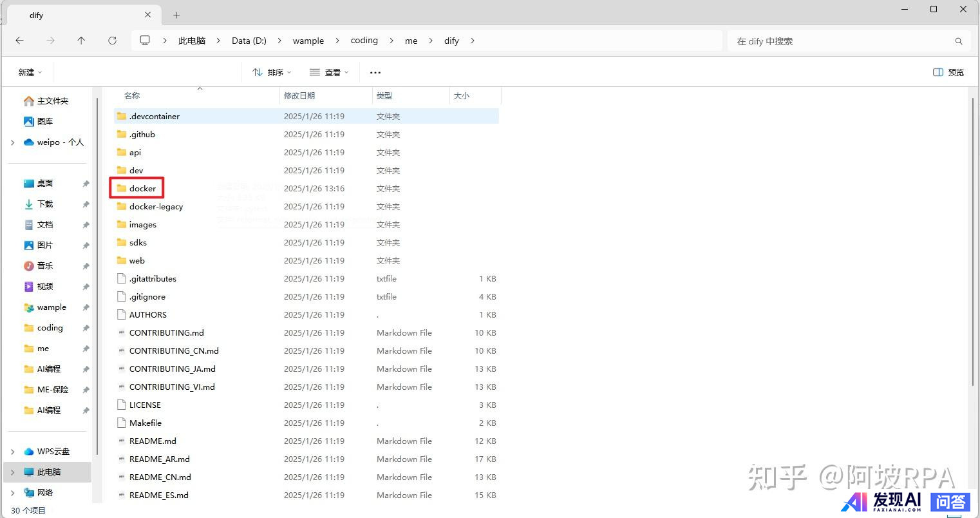Sort by the 类型 column header

(x=384, y=95)
